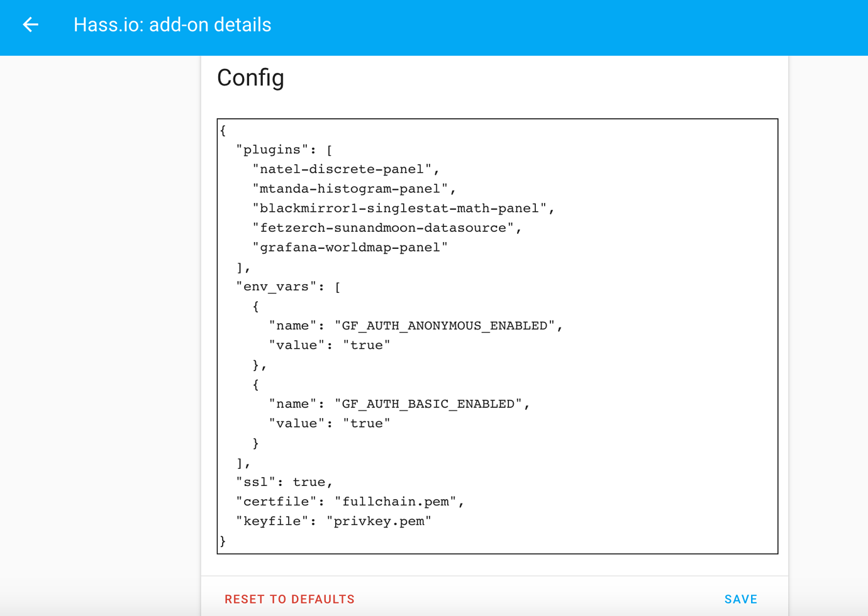Click the "keyfile": "privkey.pem" line
The image size is (868, 616).
[333, 520]
